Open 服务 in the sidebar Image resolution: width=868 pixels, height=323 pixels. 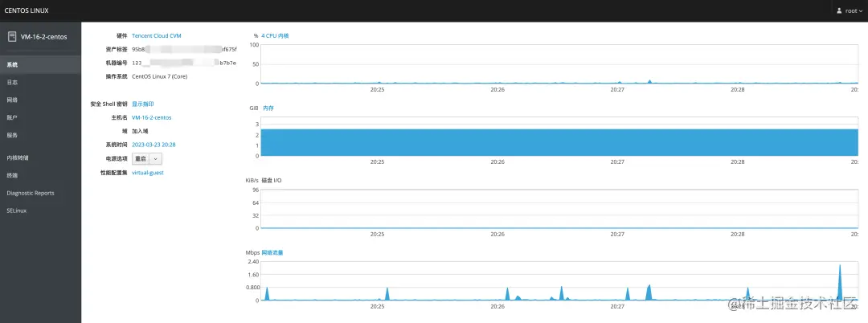pos(40,135)
